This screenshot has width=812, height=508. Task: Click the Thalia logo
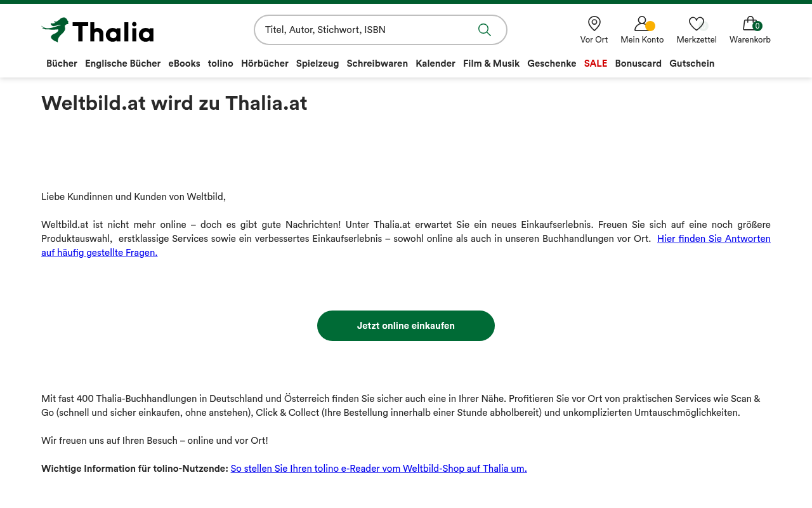pyautogui.click(x=98, y=30)
